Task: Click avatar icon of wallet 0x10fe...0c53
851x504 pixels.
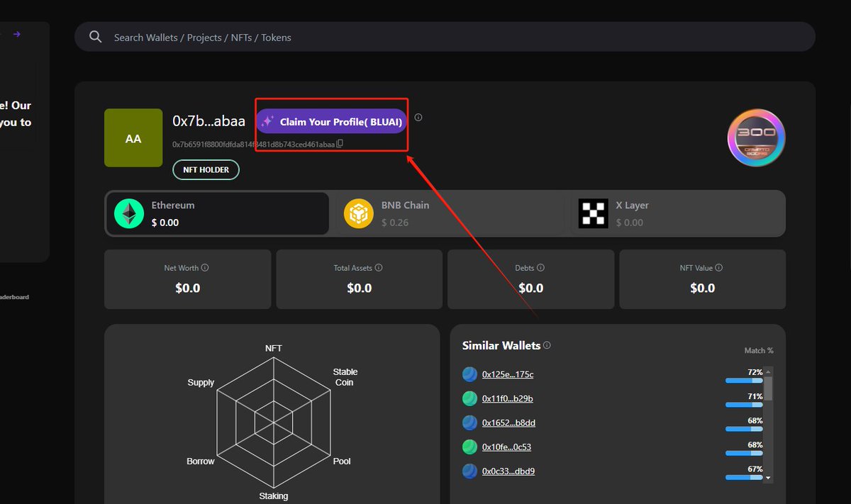Action: pyautogui.click(x=469, y=447)
